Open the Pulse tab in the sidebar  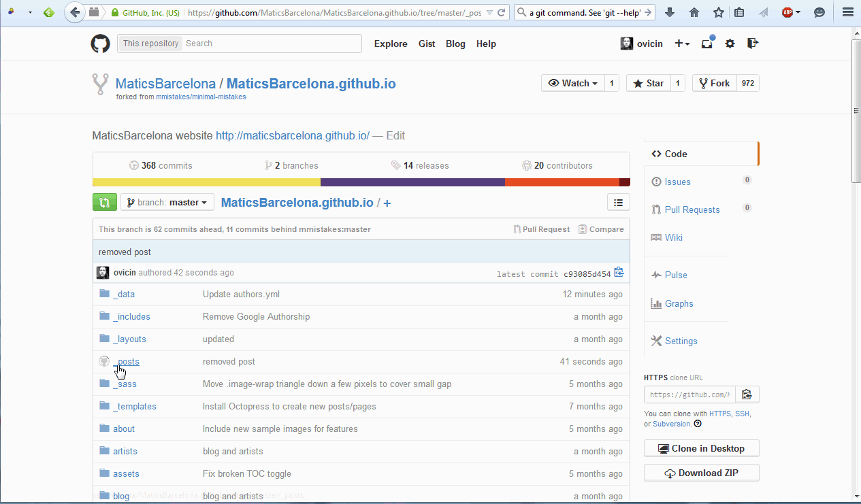669,275
